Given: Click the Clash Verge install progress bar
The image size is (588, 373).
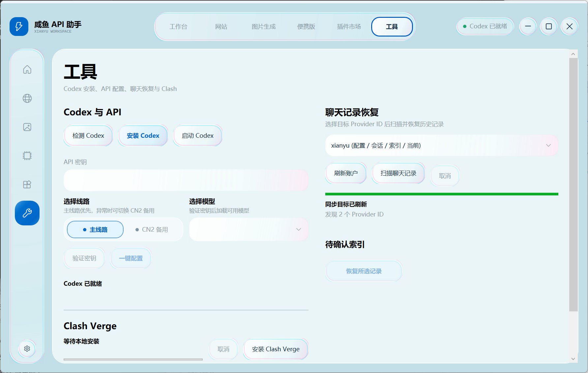Looking at the screenshot, I should pyautogui.click(x=133, y=359).
